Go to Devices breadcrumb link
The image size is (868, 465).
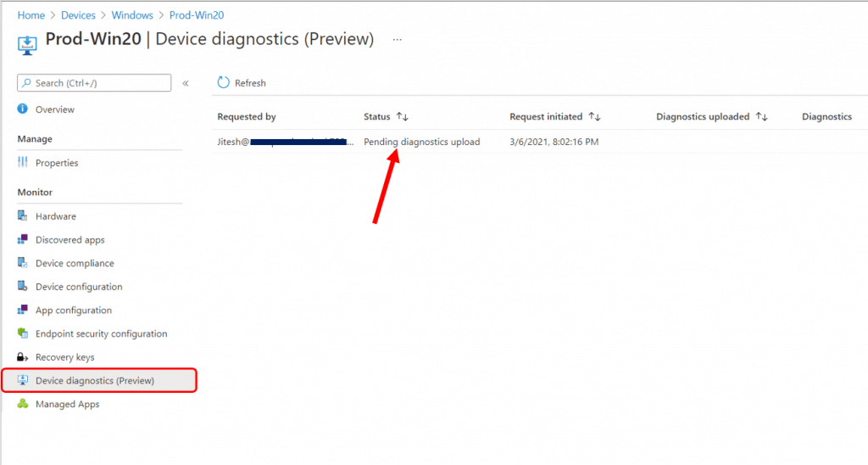coord(78,15)
